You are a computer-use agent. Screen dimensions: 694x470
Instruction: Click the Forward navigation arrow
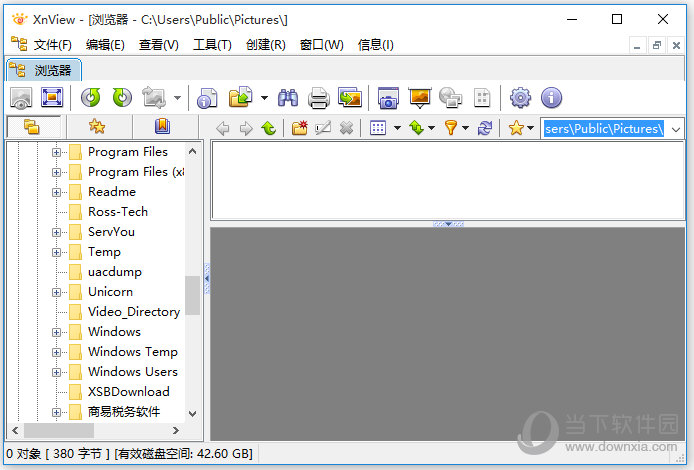[x=246, y=128]
